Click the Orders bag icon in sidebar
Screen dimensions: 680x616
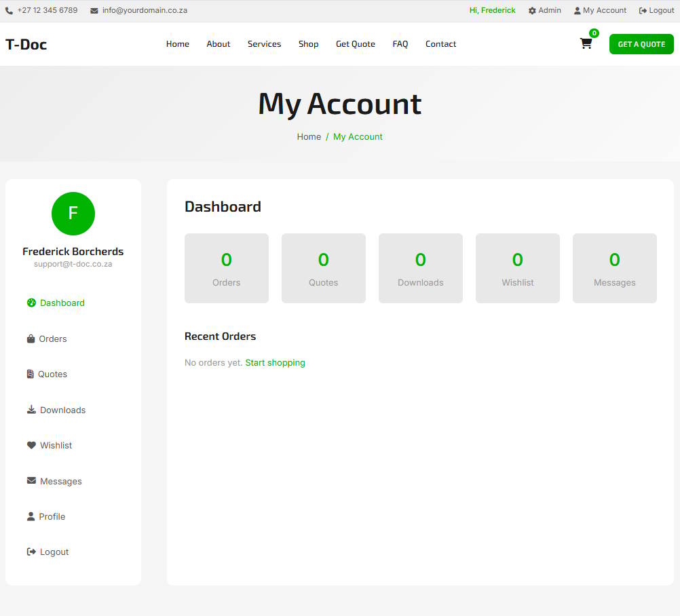[x=31, y=339]
